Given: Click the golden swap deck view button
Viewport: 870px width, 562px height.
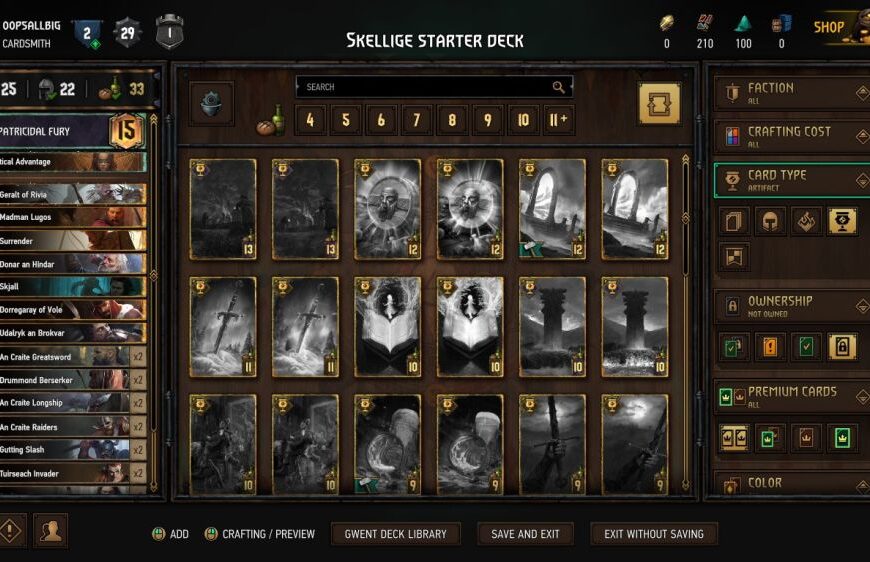Looking at the screenshot, I should 659,104.
